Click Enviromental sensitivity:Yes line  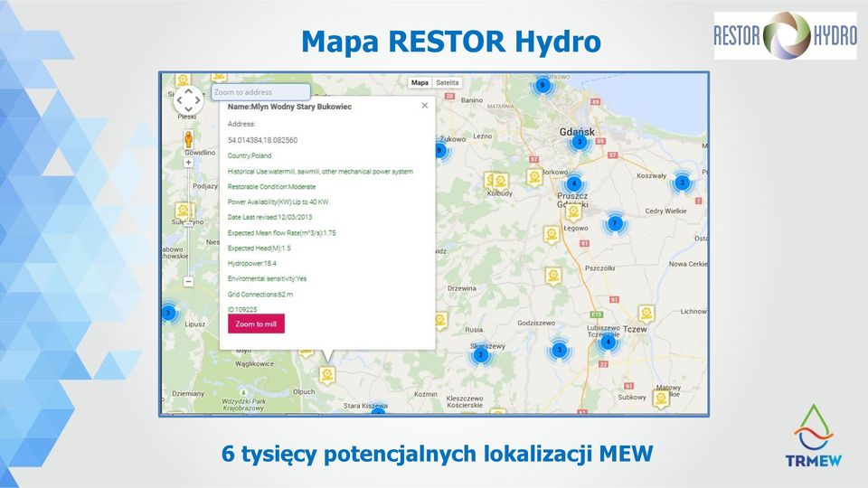coord(267,278)
